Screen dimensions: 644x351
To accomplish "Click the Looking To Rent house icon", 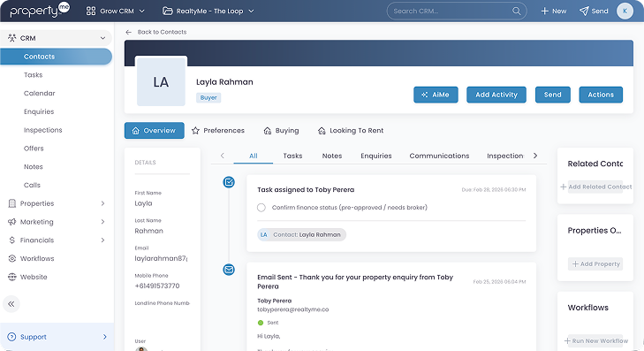I will (322, 131).
